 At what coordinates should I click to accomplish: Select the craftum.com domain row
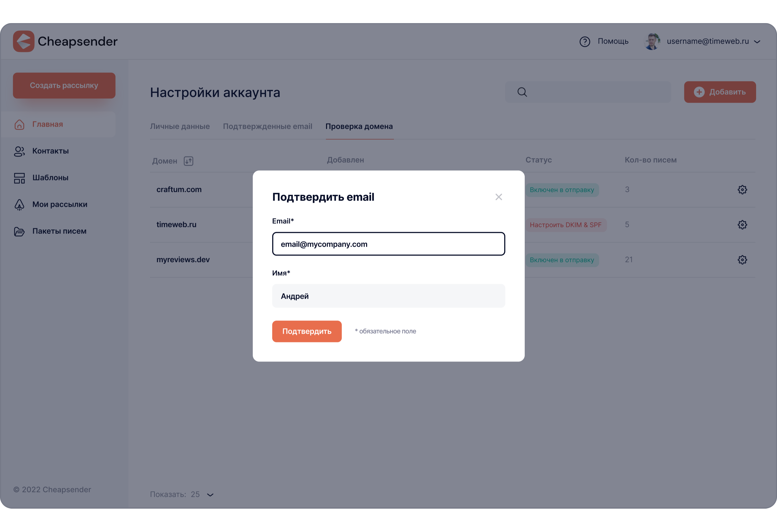[453, 190]
